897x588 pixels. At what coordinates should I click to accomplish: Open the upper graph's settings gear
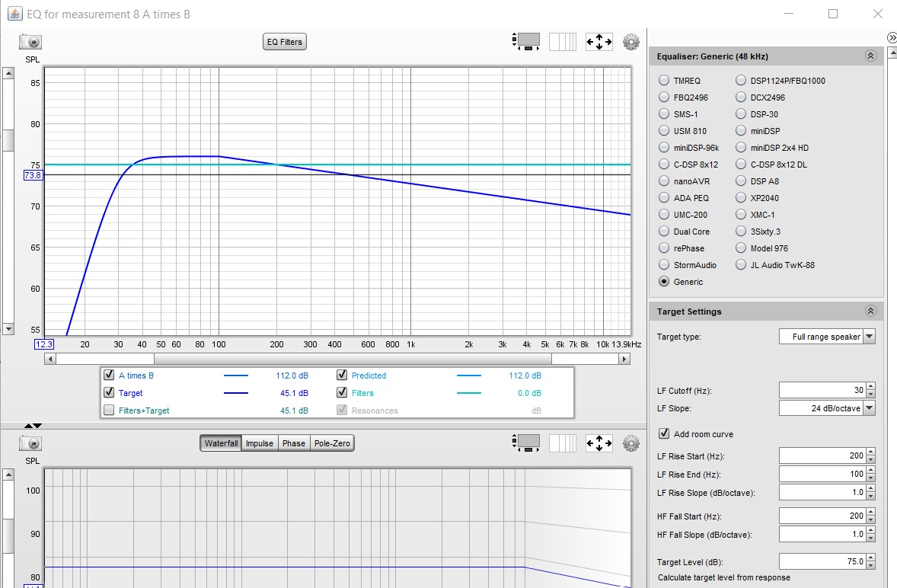click(631, 42)
